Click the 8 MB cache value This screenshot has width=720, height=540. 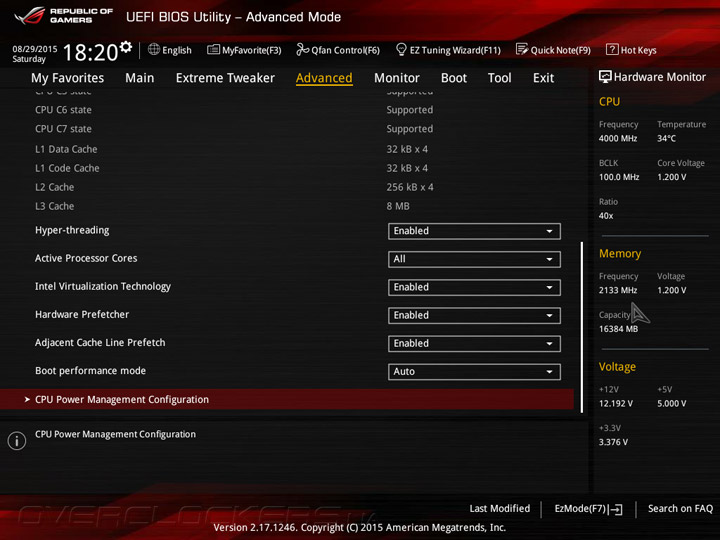tap(398, 206)
